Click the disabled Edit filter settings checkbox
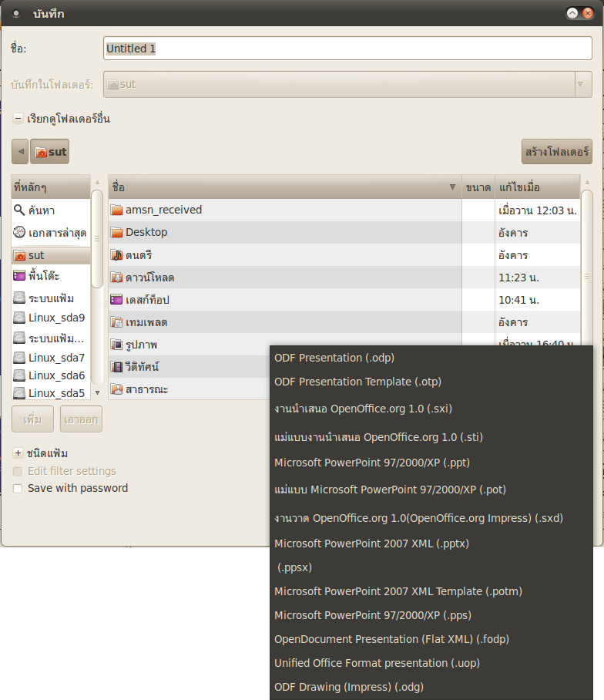This screenshot has width=604, height=700. click(x=18, y=472)
